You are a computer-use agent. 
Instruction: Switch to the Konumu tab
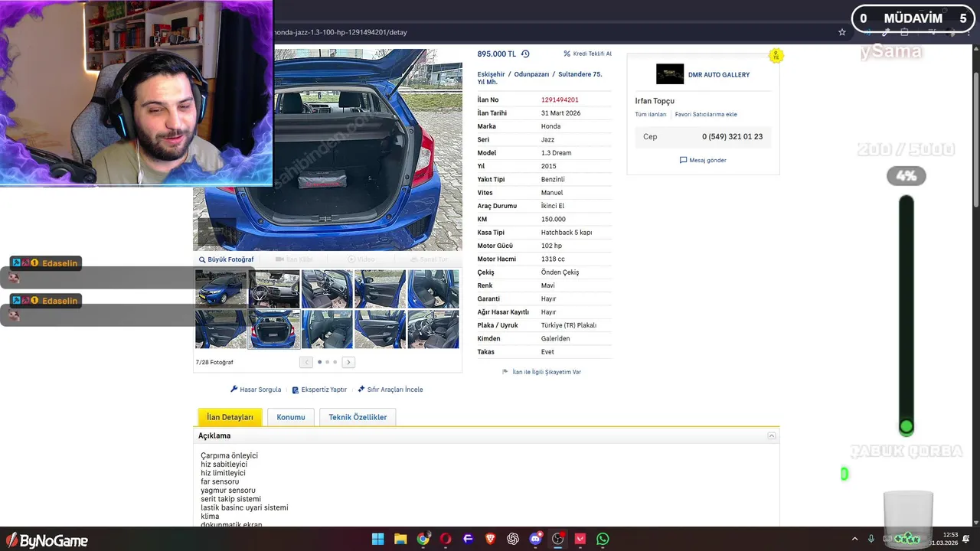(291, 417)
